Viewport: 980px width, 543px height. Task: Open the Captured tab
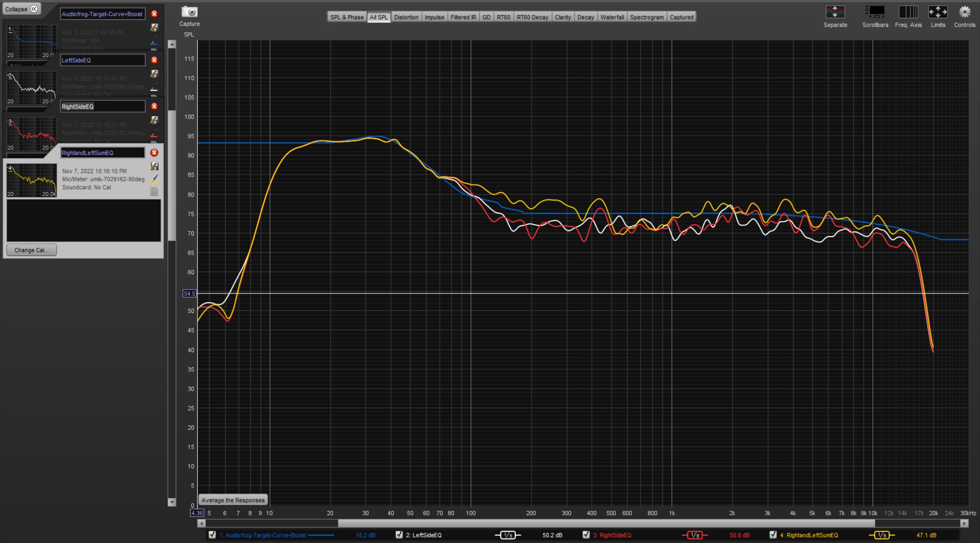(681, 17)
